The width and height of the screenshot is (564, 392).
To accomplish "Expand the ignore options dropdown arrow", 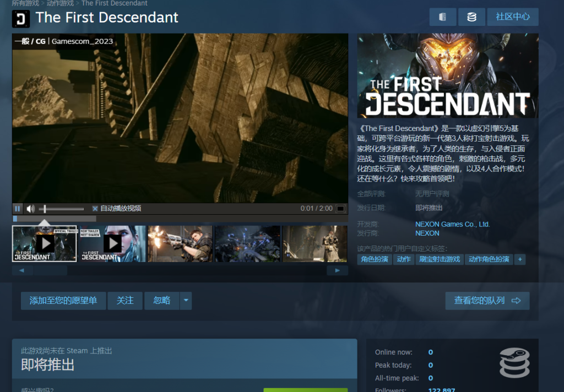I will 186,301.
